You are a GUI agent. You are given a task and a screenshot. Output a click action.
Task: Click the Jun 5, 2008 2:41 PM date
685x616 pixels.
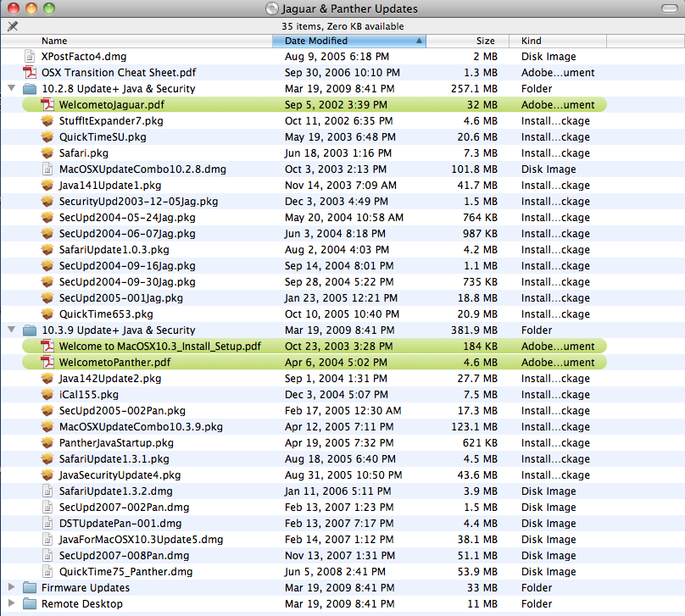point(335,571)
